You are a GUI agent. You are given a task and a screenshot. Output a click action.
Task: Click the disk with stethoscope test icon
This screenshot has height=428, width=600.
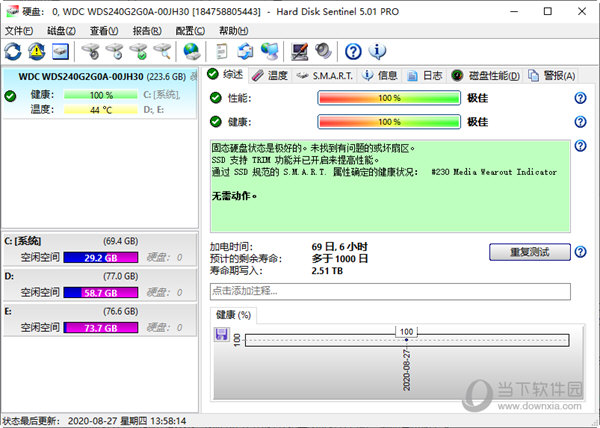tap(91, 51)
